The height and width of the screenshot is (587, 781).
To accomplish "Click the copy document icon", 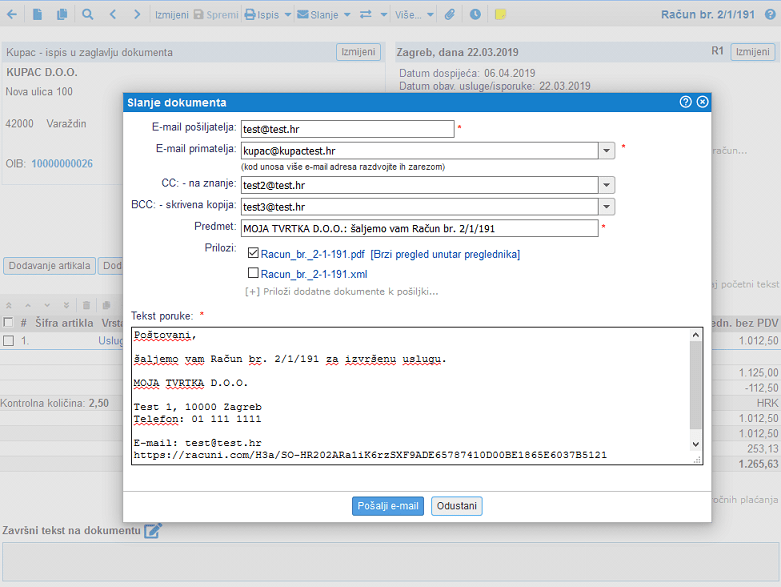I will (x=62, y=15).
